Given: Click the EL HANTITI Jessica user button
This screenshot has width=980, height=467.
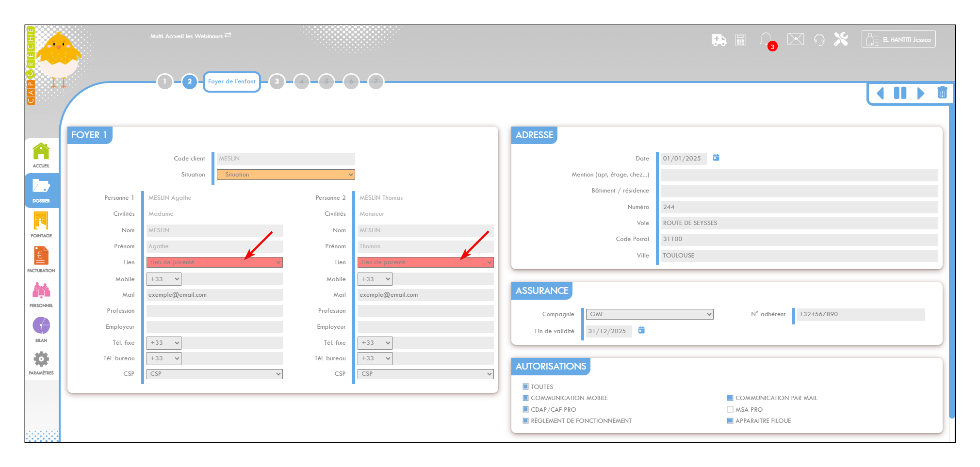Looking at the screenshot, I should pyautogui.click(x=898, y=39).
